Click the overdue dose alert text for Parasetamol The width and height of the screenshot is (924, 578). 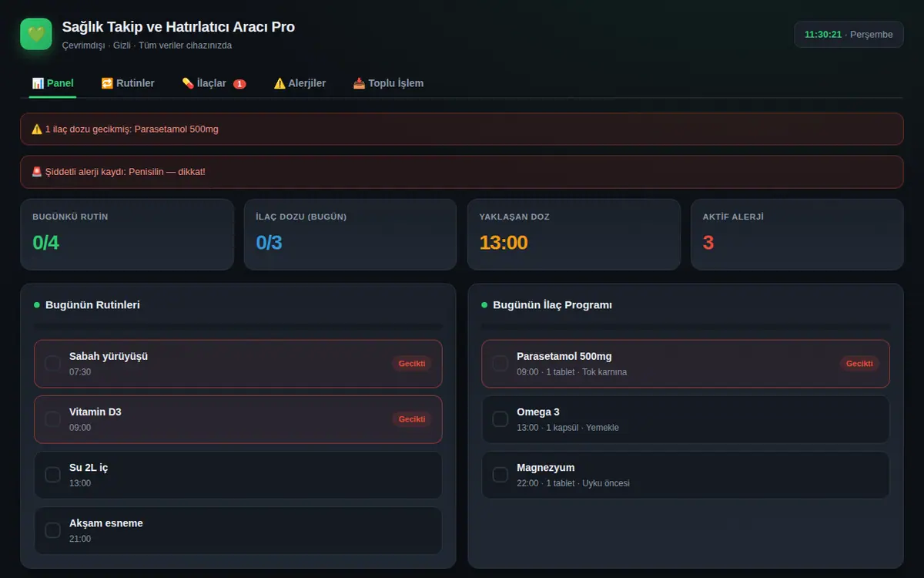132,129
